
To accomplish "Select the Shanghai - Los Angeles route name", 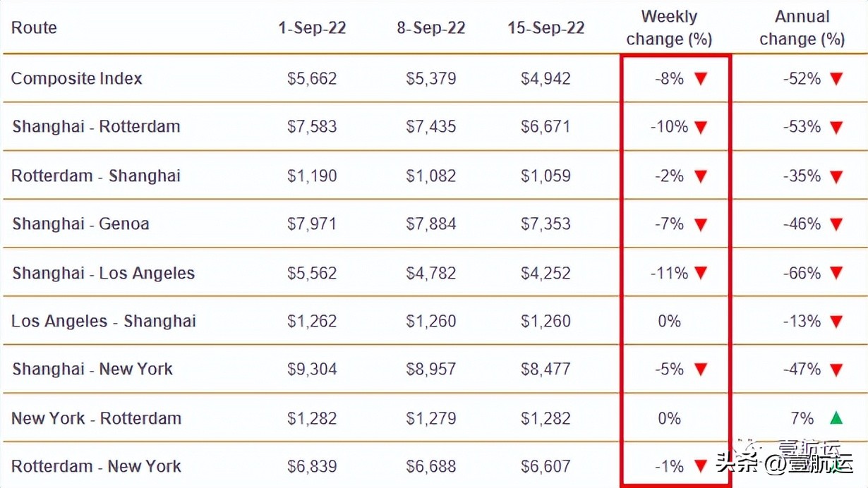I will coord(103,273).
